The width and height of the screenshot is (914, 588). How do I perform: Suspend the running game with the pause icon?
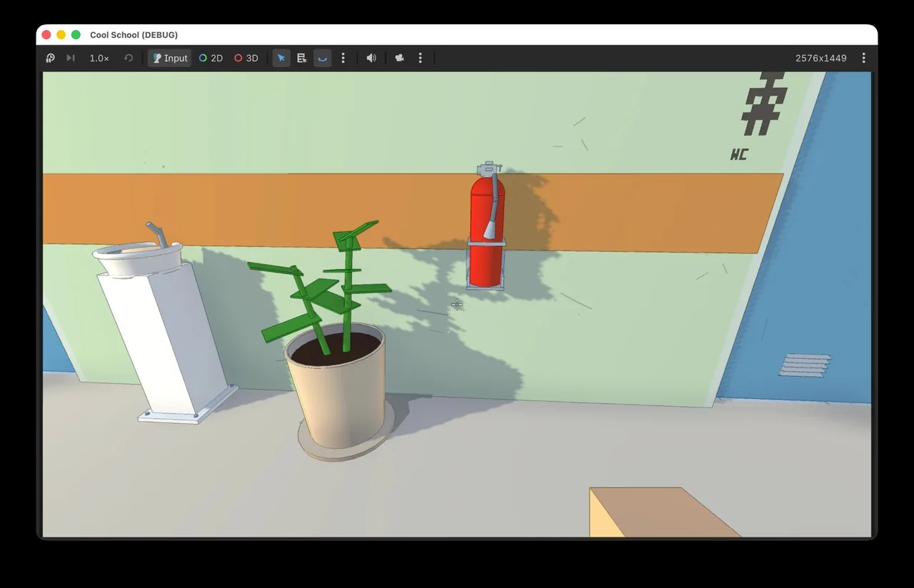click(50, 58)
